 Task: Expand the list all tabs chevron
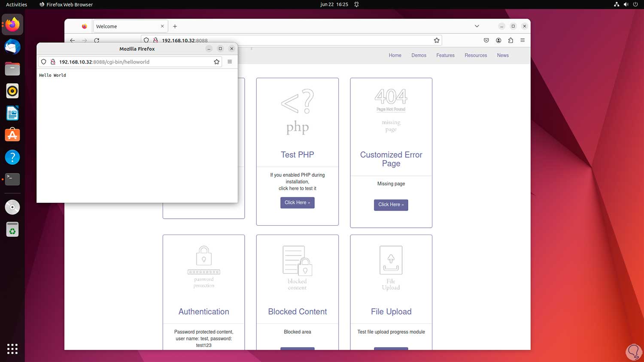pos(477,26)
